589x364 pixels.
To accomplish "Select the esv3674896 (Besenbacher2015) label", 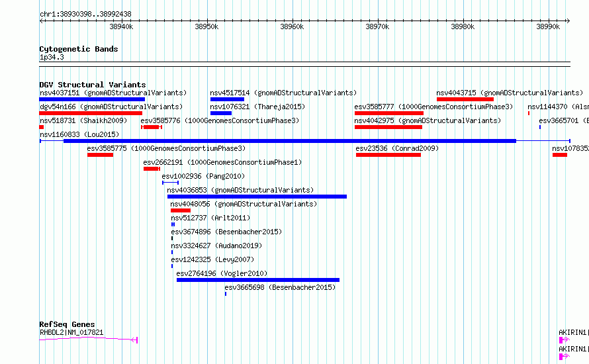I will click(226, 232).
